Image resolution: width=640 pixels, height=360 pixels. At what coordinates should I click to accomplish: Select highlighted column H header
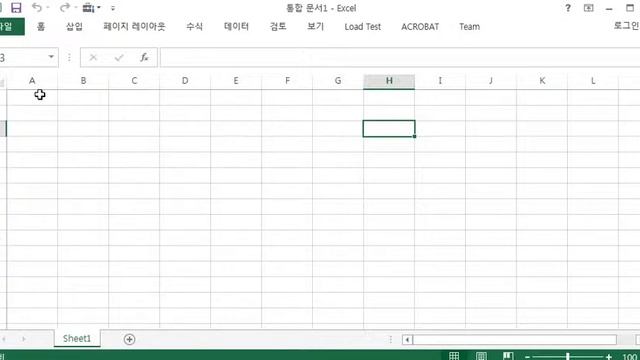point(389,81)
